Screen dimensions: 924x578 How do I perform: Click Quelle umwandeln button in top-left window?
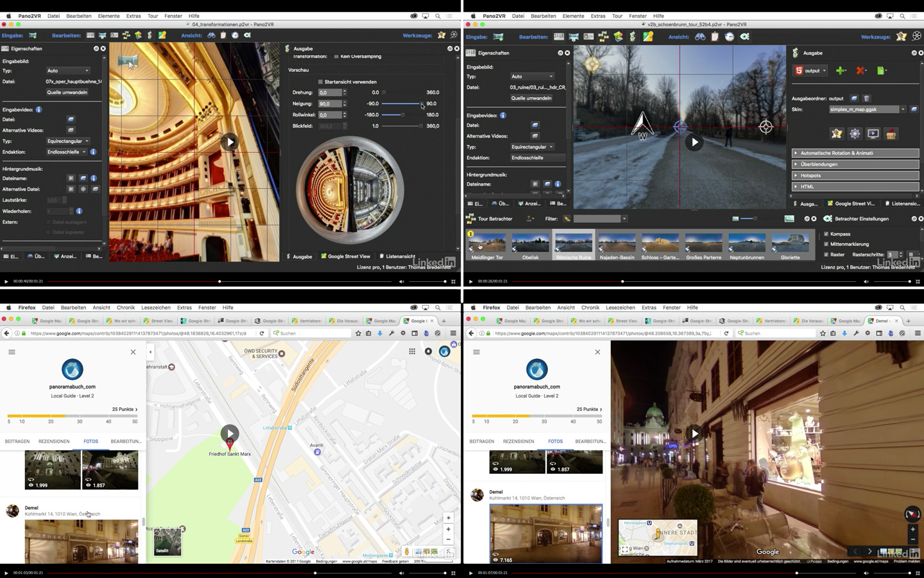click(x=67, y=92)
